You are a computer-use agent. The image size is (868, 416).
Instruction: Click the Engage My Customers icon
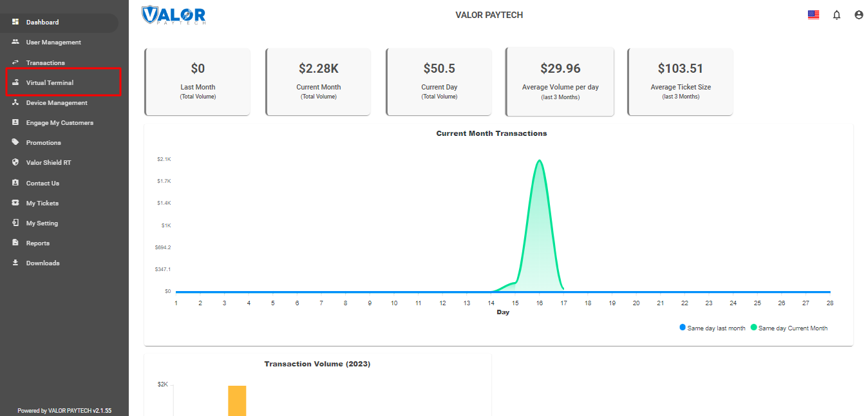pos(15,122)
